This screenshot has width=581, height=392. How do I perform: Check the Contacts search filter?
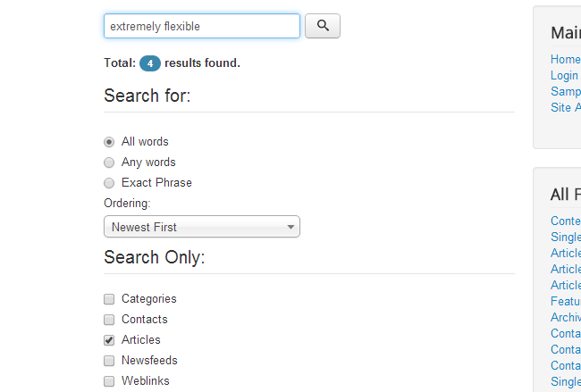[x=109, y=320]
